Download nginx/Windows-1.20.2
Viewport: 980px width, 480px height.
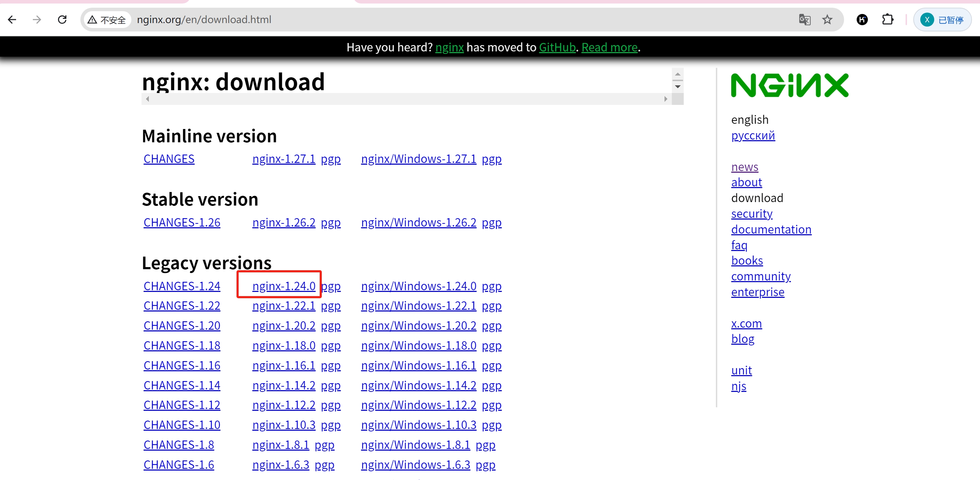point(419,325)
